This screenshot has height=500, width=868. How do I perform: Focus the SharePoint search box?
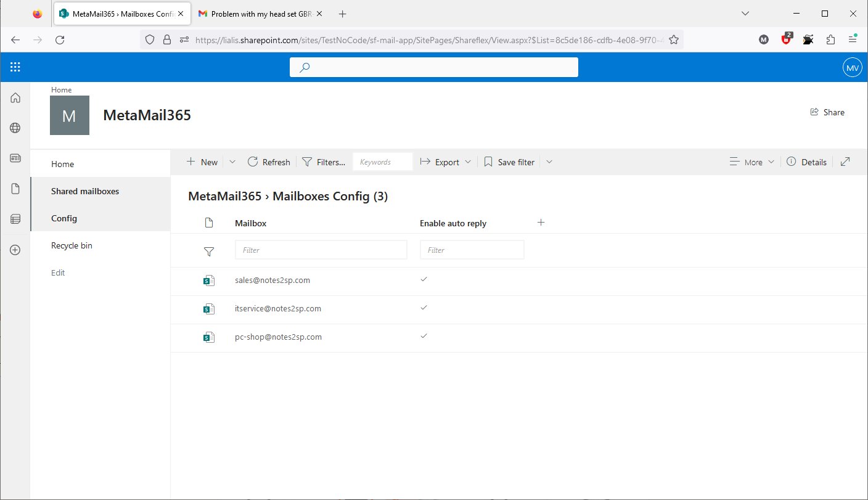434,67
